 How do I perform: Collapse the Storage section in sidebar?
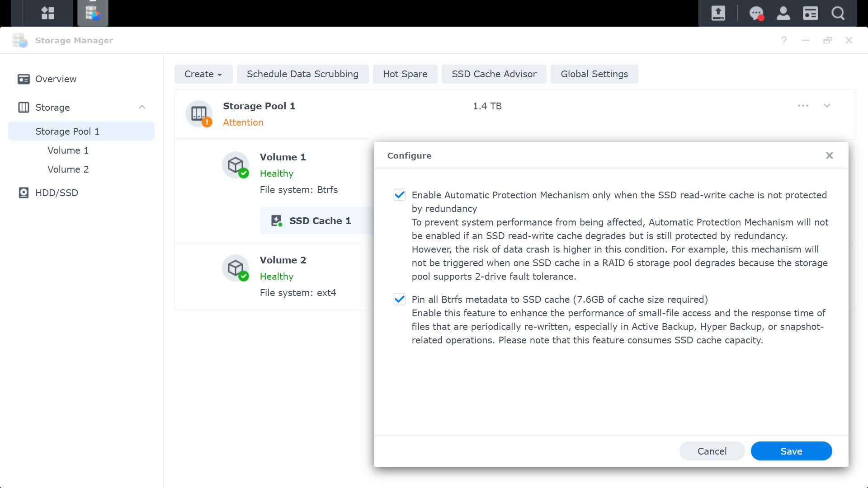142,107
